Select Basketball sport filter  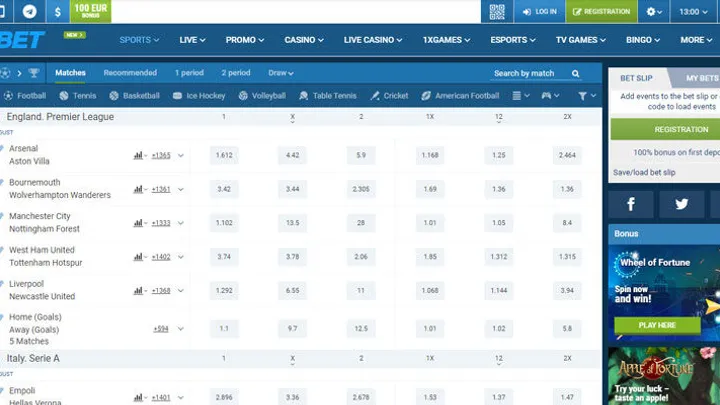134,96
